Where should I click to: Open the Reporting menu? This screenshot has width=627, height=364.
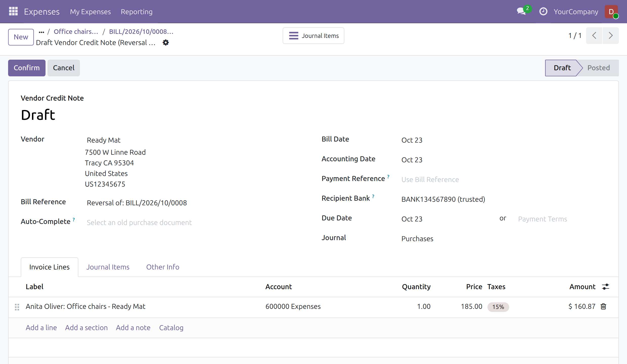point(137,12)
